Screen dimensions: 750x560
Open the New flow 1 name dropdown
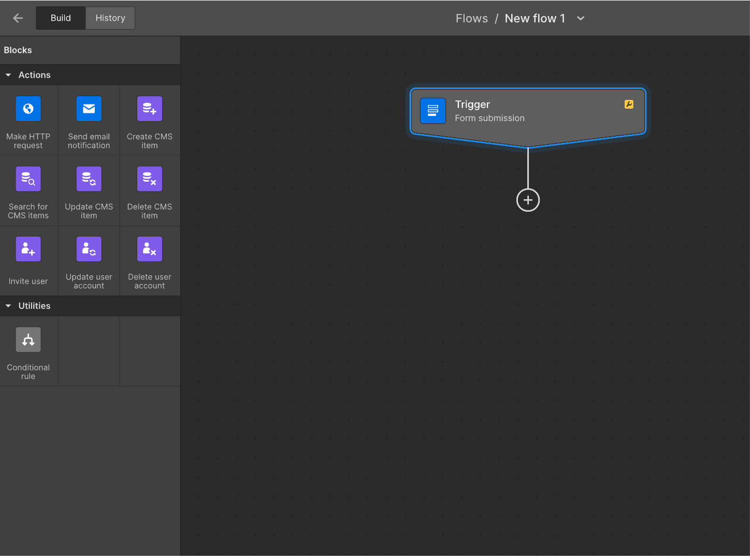pos(580,18)
